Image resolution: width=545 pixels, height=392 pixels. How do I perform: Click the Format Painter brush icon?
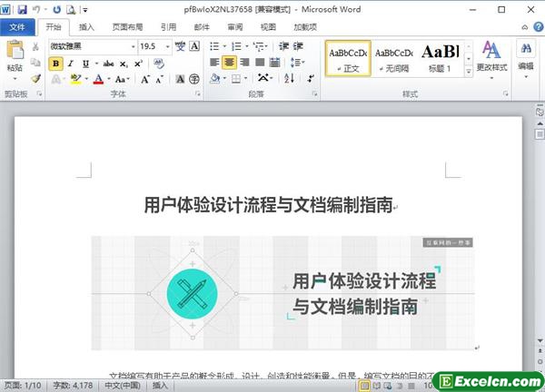[35, 79]
